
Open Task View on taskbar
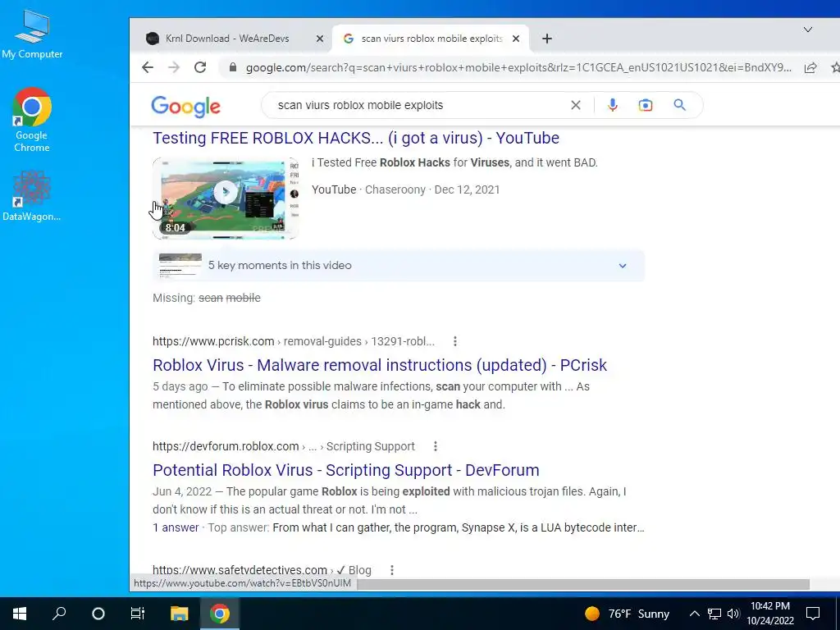[138, 614]
